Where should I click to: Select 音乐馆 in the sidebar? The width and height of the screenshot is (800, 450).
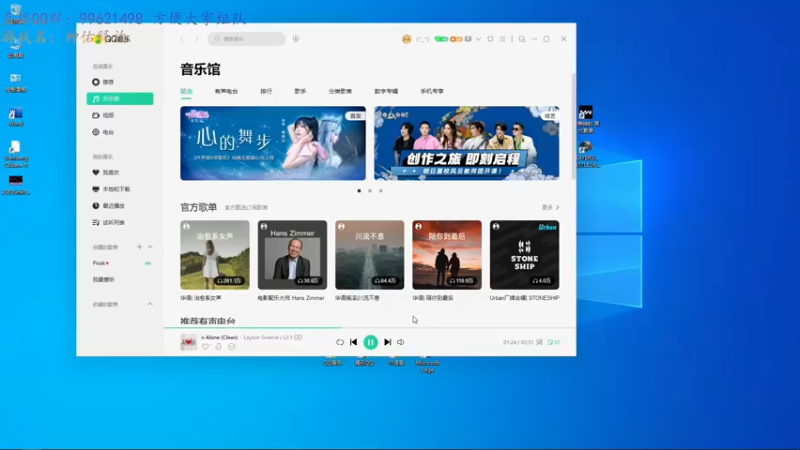(119, 98)
